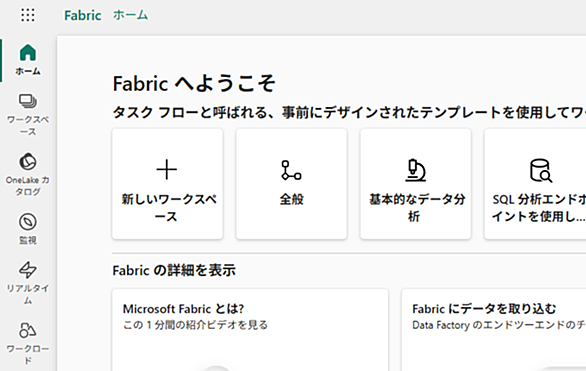Select the 新しいワークスペース card label
Image resolution: width=586 pixels, height=371 pixels.
[169, 208]
